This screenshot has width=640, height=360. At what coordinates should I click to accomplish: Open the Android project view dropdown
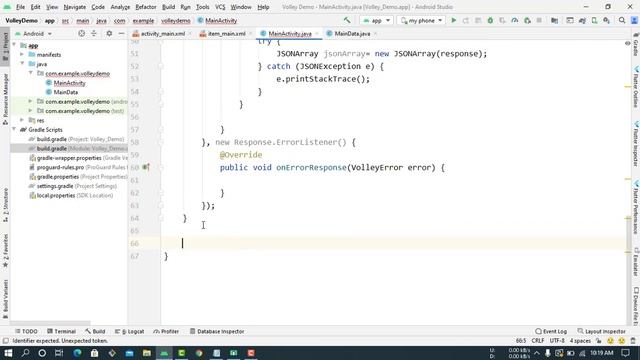coord(33,33)
